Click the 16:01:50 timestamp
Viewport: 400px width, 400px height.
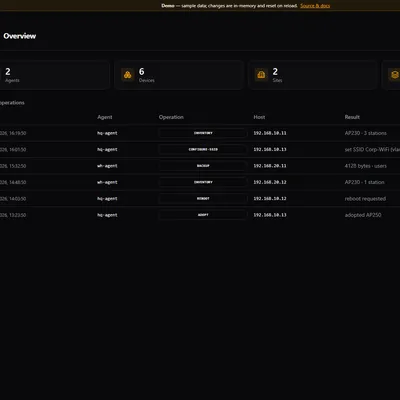[13, 149]
